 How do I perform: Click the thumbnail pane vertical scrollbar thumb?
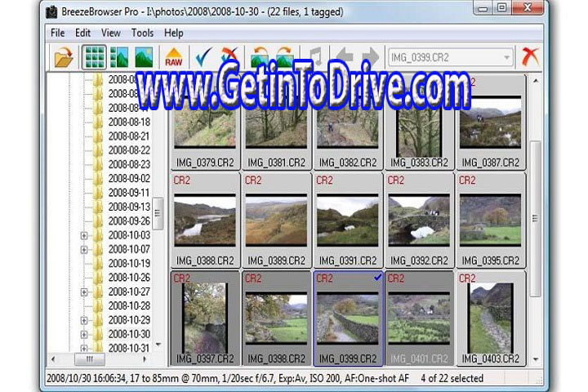pyautogui.click(x=536, y=219)
